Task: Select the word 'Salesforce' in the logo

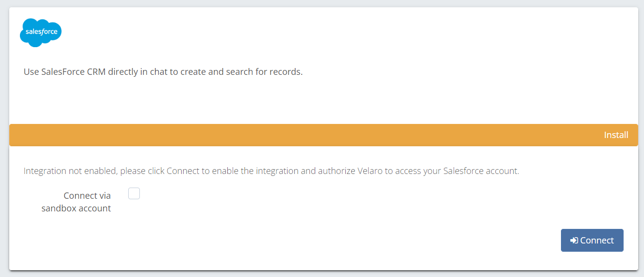Action: click(41, 32)
